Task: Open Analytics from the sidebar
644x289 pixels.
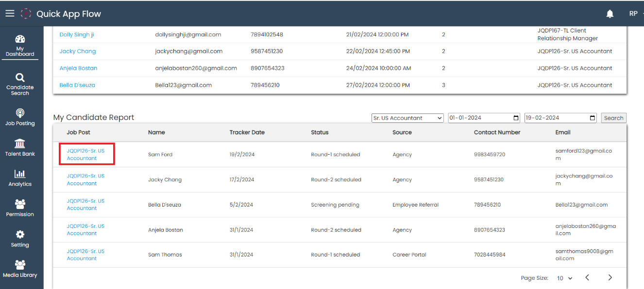Action: click(20, 177)
